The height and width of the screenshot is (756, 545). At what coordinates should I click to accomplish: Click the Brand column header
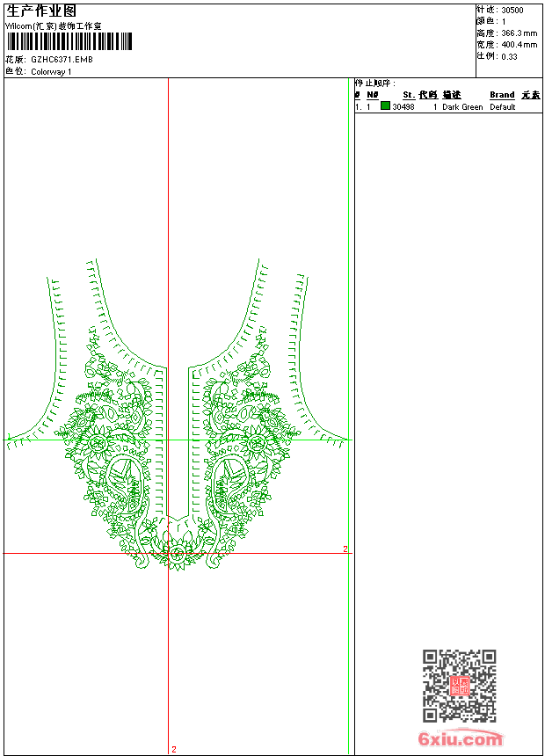point(502,95)
